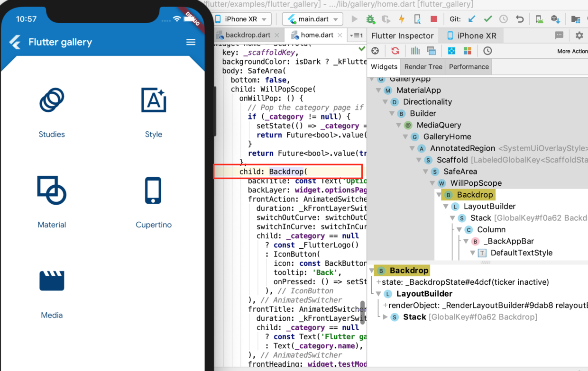Click the Run with Coverage icon
Image resolution: width=588 pixels, height=371 pixels.
pyautogui.click(x=386, y=19)
